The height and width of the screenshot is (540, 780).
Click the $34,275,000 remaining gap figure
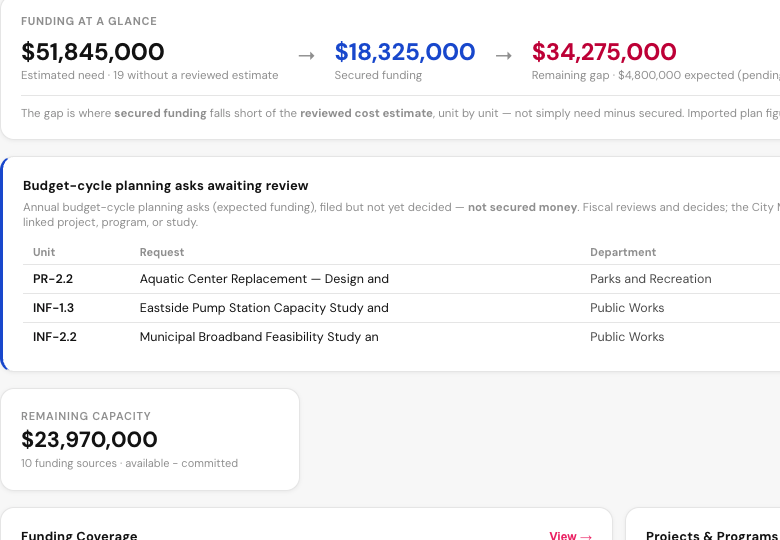point(604,52)
